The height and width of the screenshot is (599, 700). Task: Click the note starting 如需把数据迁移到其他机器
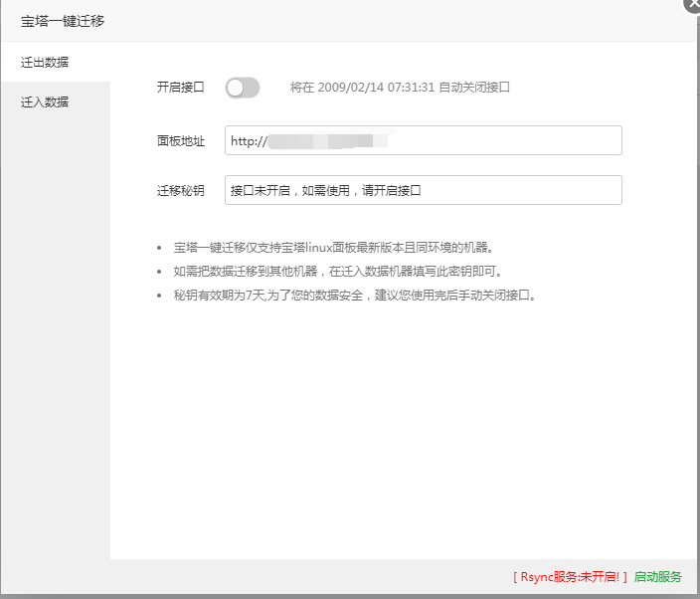pyautogui.click(x=338, y=271)
